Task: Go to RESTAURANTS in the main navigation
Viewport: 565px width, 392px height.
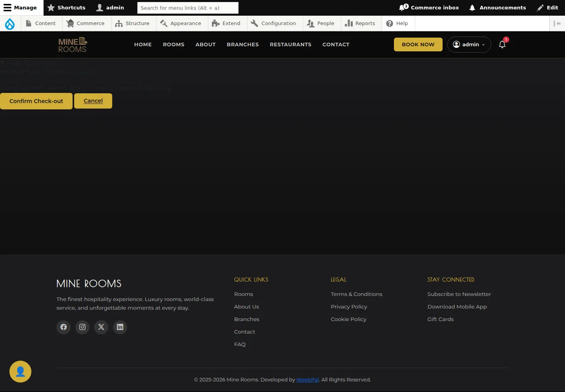Action: coord(291,44)
